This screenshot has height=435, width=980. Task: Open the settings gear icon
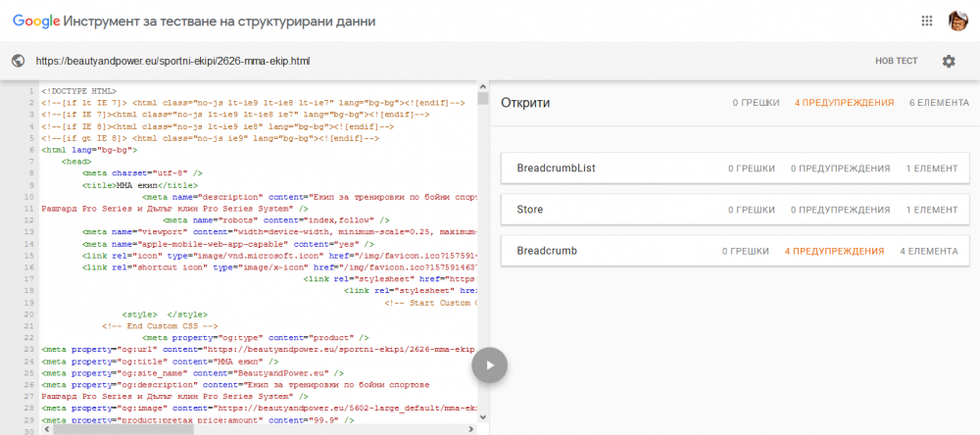[949, 61]
